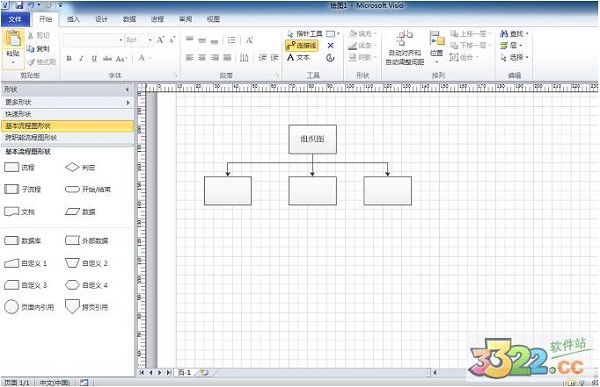Screen dimensions: 600x387
Task: Open the Insert ribbon tab
Action: 73,19
